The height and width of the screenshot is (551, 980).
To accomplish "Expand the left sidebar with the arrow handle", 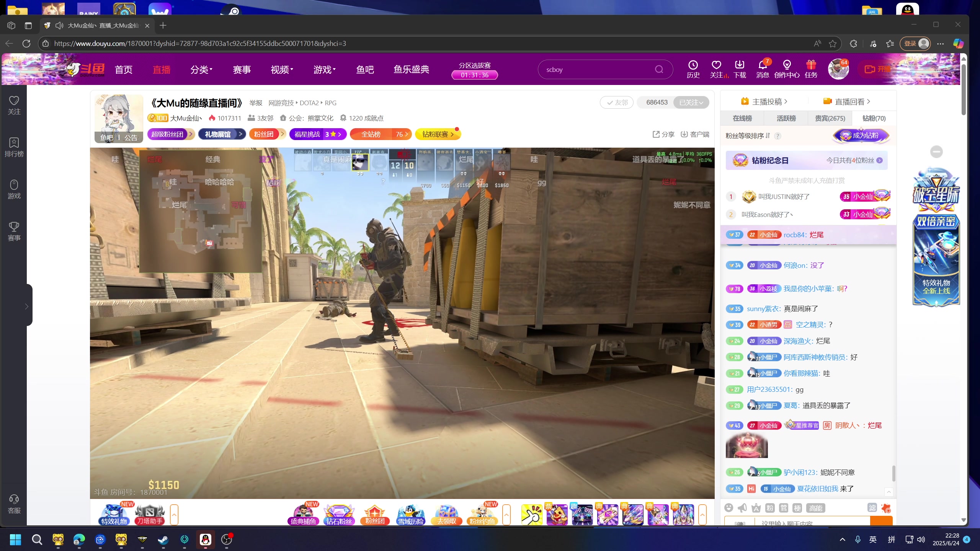I will point(27,306).
